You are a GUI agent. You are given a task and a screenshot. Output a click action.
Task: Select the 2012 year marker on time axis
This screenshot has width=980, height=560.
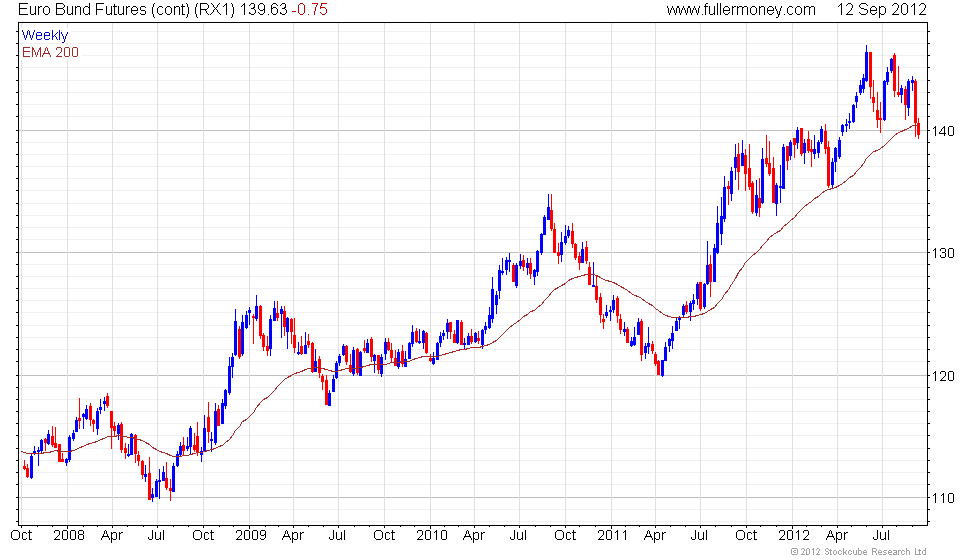click(793, 535)
